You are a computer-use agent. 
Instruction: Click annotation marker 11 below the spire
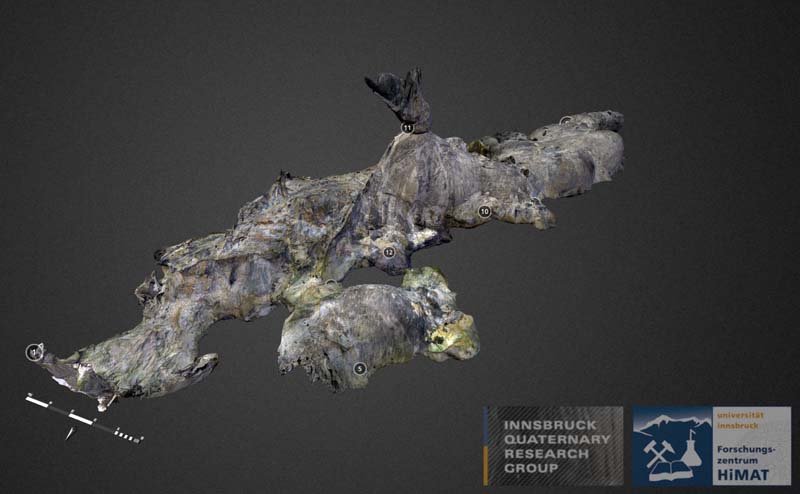pos(407,128)
